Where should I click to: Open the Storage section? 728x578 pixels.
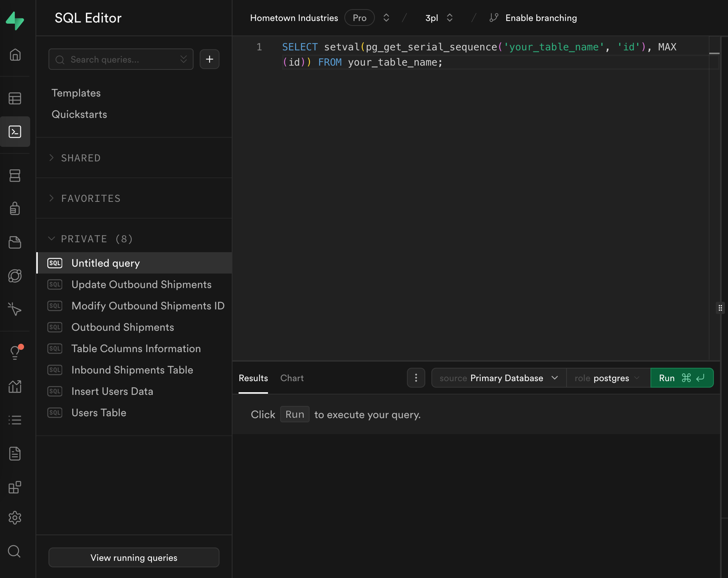click(x=15, y=242)
